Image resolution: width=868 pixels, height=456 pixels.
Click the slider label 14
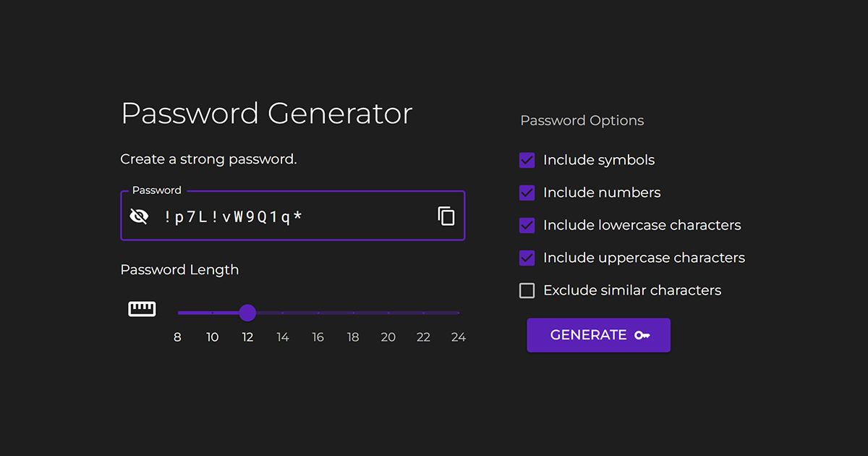[x=283, y=337]
